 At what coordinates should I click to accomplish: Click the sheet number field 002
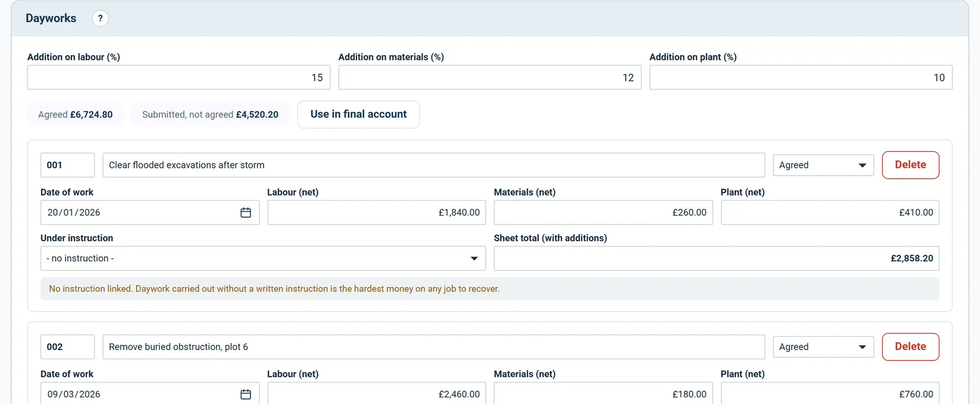coord(67,347)
